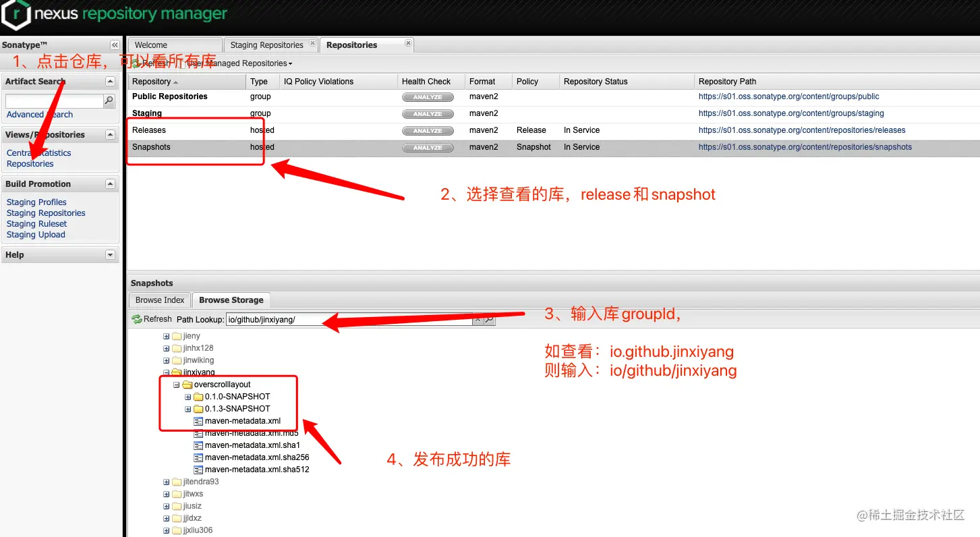Expand the jitendra93 folder node
The image size is (980, 537).
click(166, 482)
